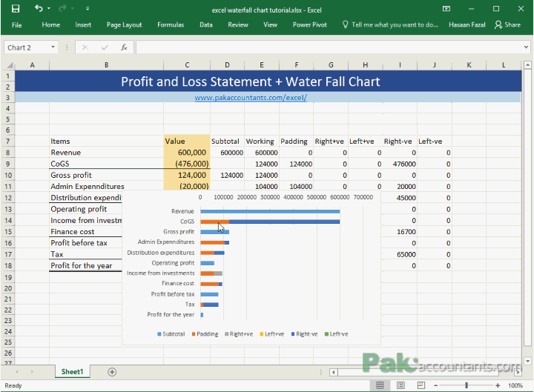Screen dimensions: 534x392
Task: Select row 8 header
Action: [x=8, y=153]
